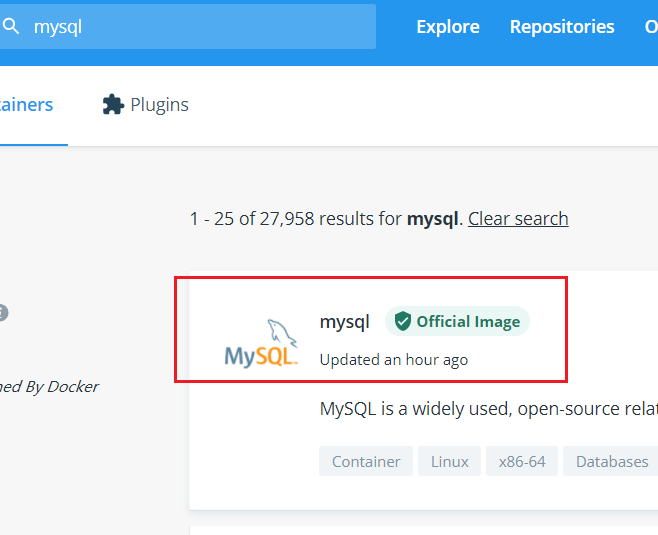
Task: Click the MySQL description text
Action: point(489,409)
